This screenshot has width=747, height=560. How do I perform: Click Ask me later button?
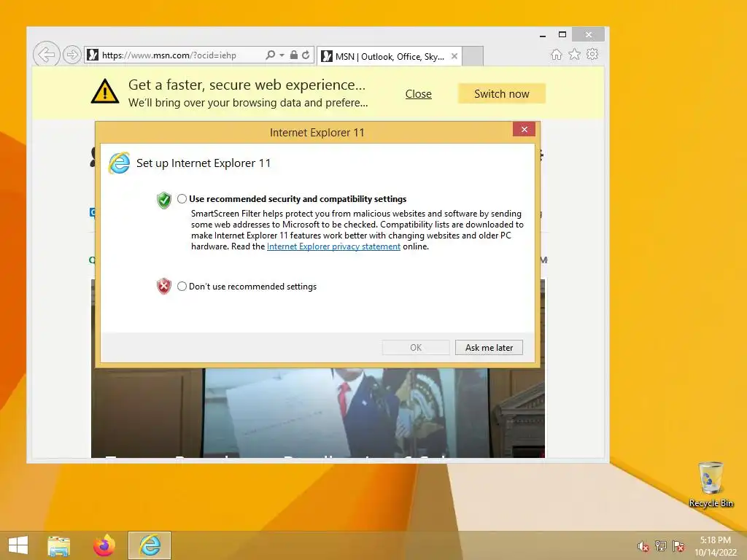pyautogui.click(x=489, y=348)
